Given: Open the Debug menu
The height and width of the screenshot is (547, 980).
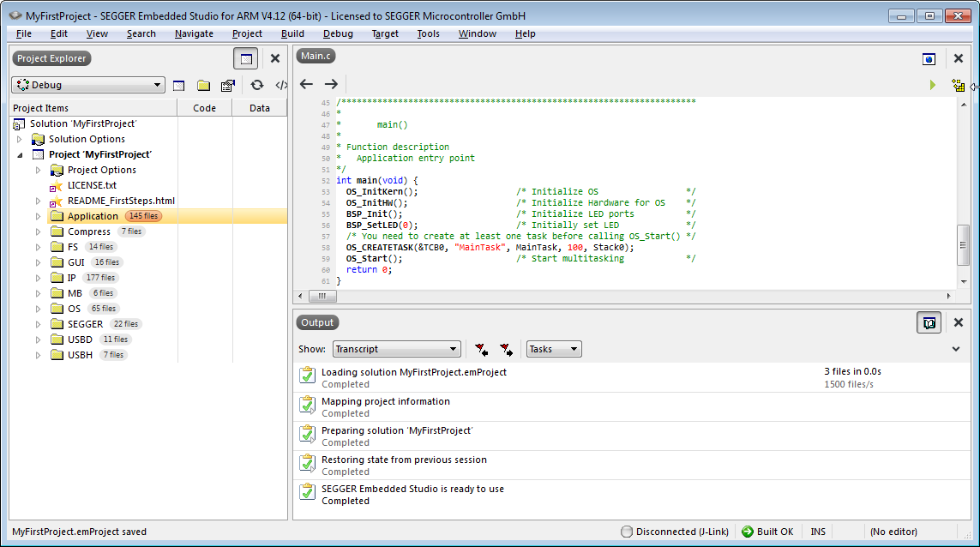Looking at the screenshot, I should pos(338,33).
